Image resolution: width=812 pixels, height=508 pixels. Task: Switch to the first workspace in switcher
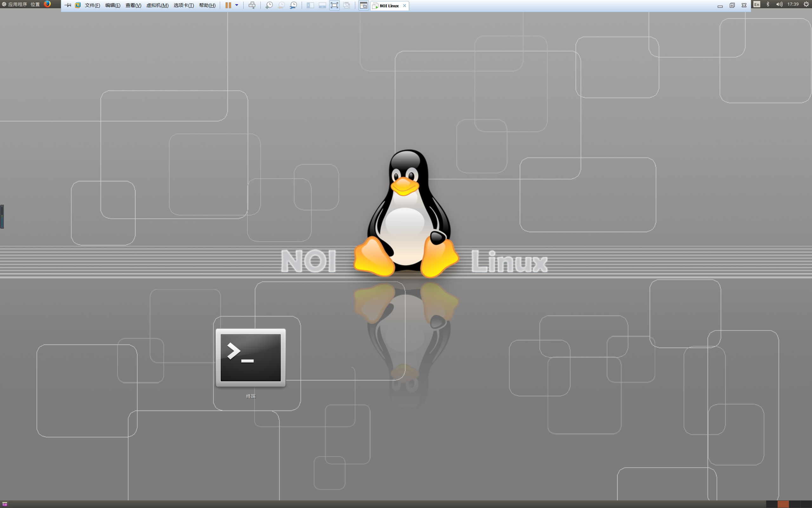[772, 504]
